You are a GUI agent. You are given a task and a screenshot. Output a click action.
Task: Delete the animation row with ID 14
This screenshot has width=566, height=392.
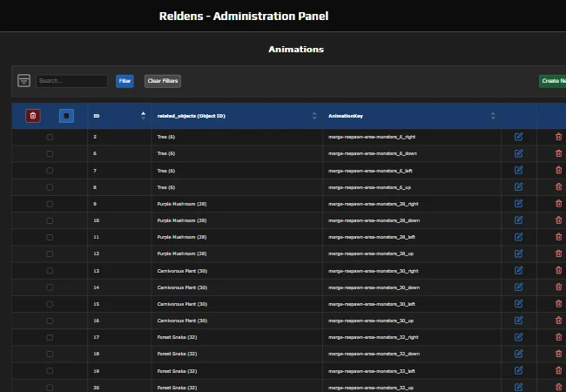tap(558, 287)
